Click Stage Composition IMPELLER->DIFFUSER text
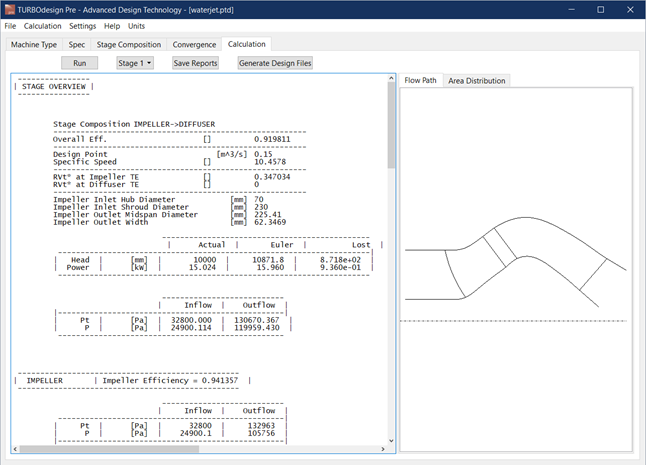 point(134,124)
